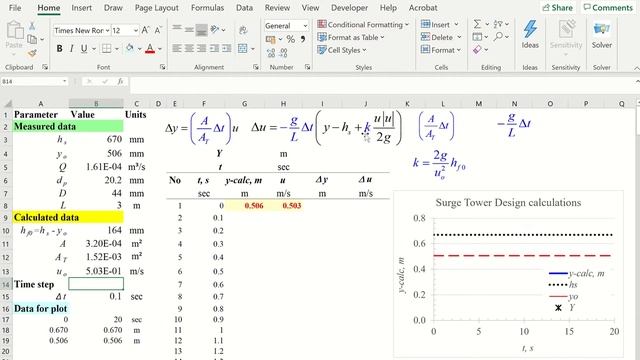The width and height of the screenshot is (640, 360).
Task: Click the cell containing 0.506 in y-calc column
Action: 244,205
